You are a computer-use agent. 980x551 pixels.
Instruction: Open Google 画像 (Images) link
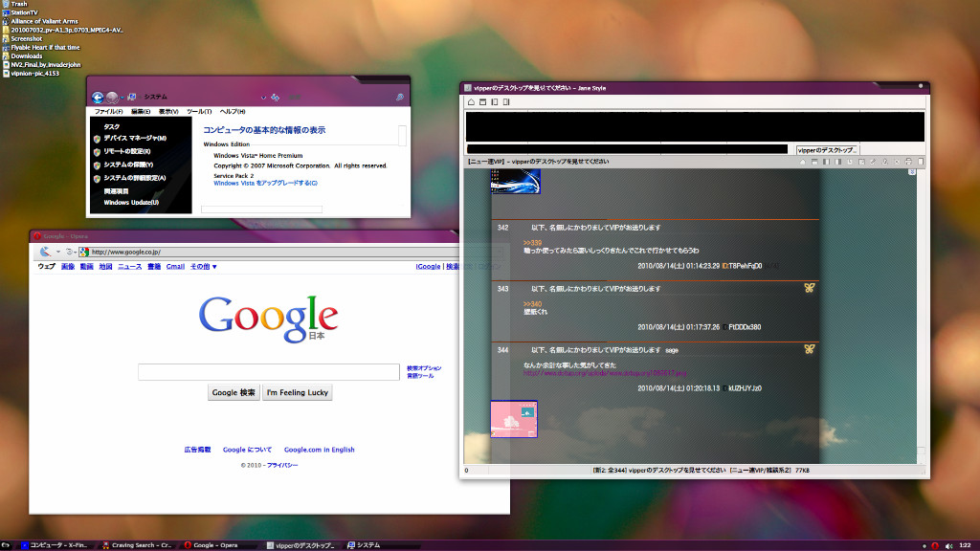68,267
